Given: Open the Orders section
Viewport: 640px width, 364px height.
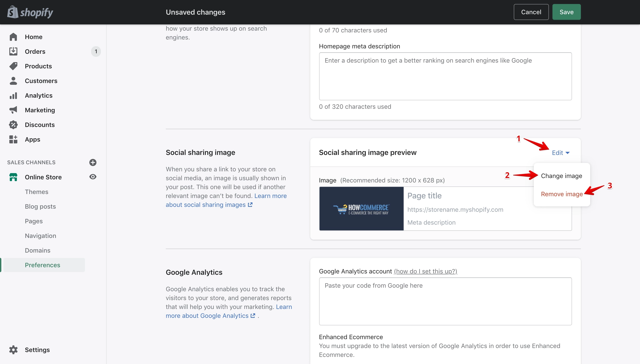Looking at the screenshot, I should (35, 51).
